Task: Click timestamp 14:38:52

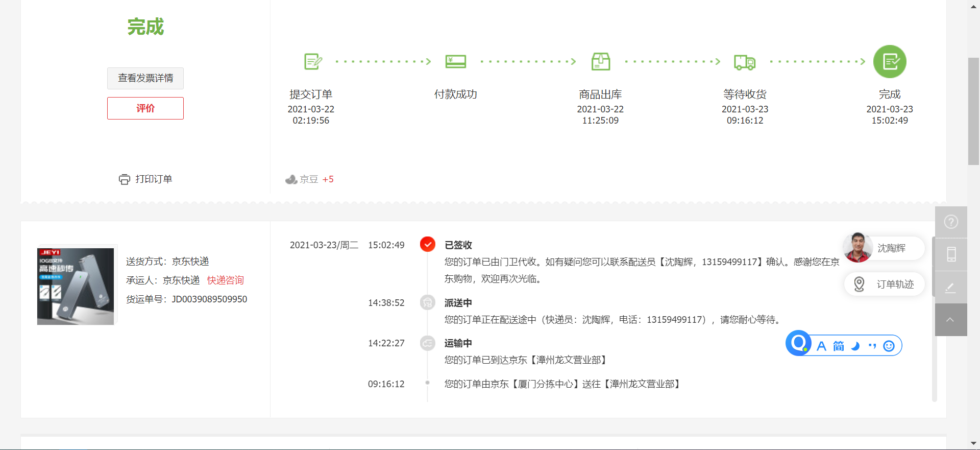Action: tap(386, 303)
